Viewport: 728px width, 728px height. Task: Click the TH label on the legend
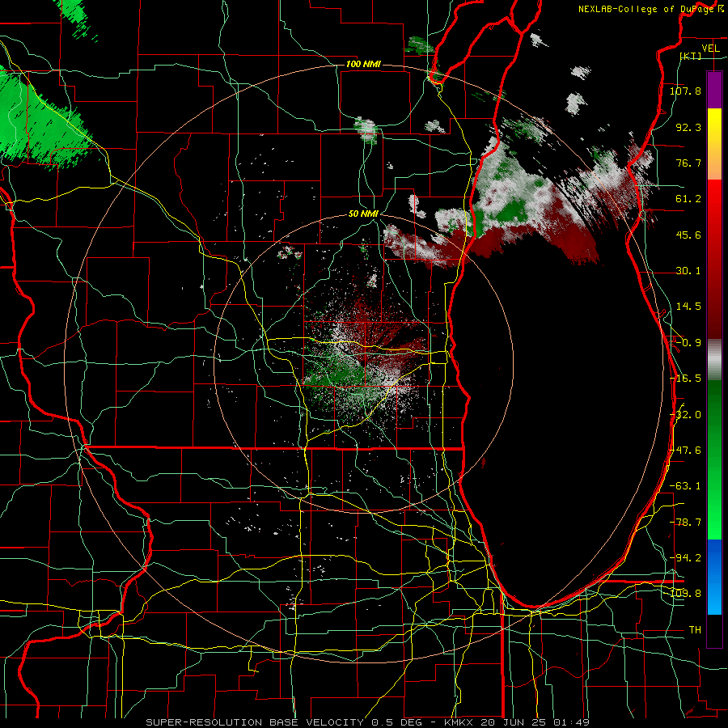pos(695,630)
